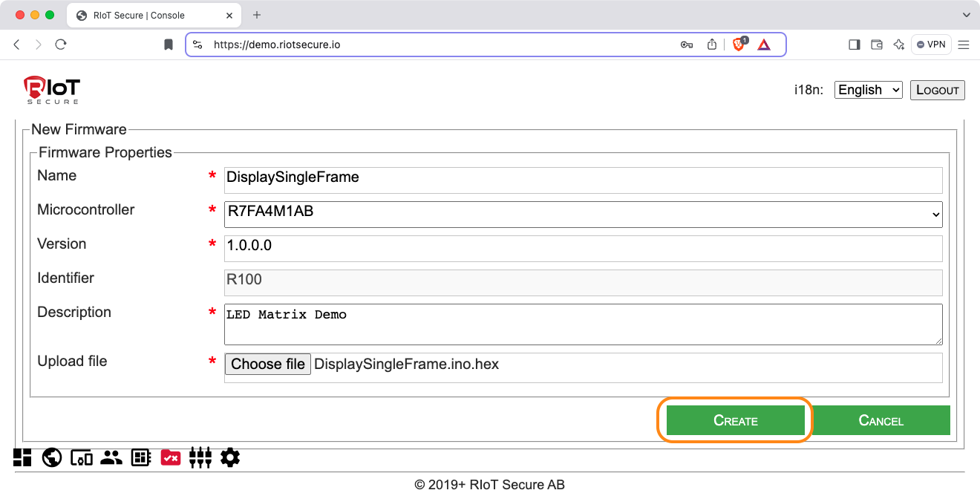
Task: Open the dashboard grid icon in bottom navigation
Action: [22, 457]
